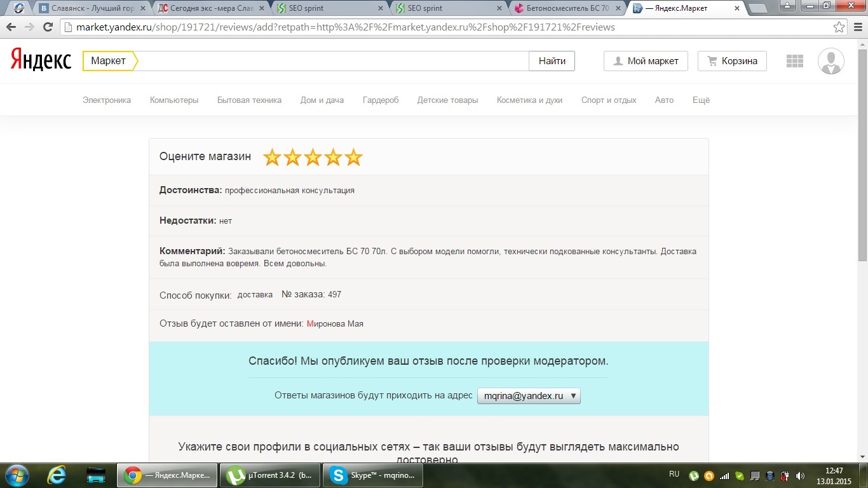Switch to the Славянск - Лучший гор tab
This screenshot has height=488, width=868.
tap(93, 8)
